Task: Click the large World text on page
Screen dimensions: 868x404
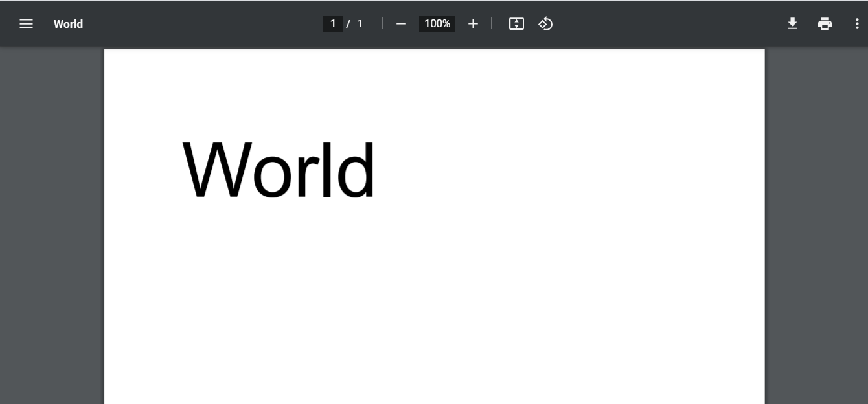Action: (279, 170)
